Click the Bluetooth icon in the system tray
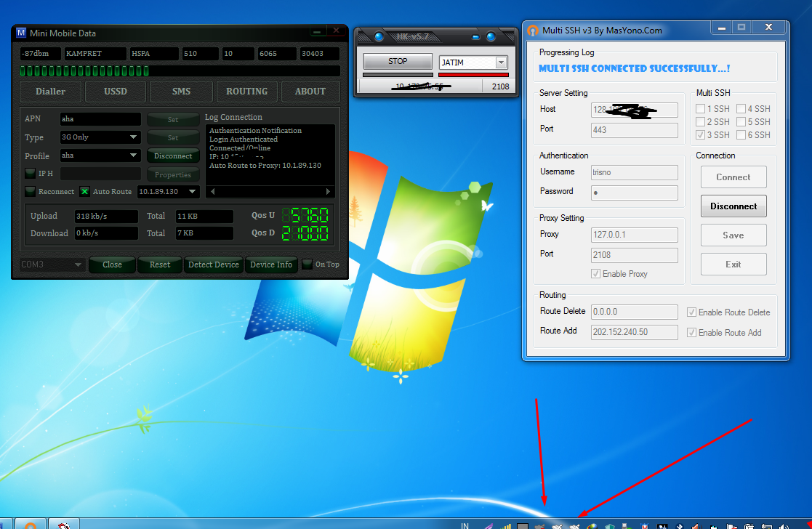 [680, 526]
